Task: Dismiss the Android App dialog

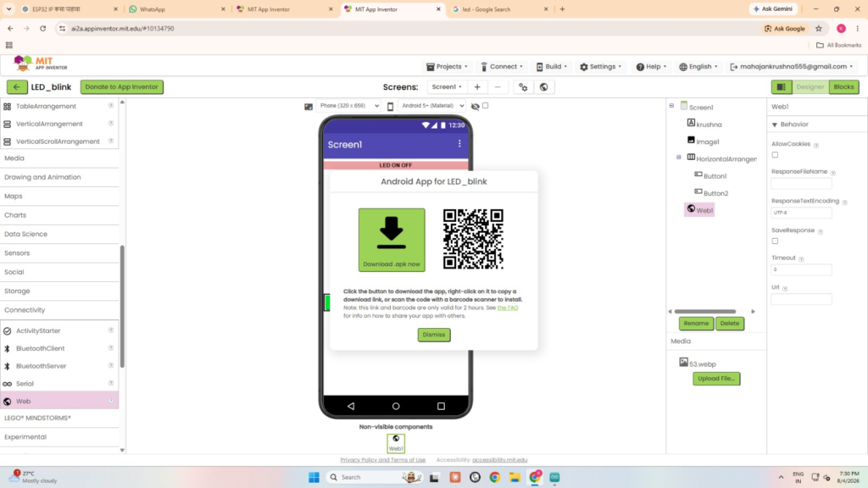Action: [434, 335]
